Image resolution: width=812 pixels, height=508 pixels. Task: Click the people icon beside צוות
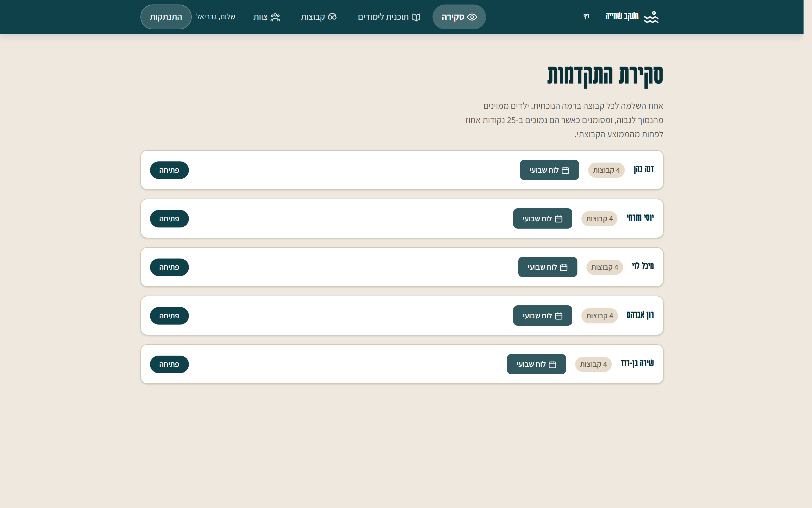275,17
